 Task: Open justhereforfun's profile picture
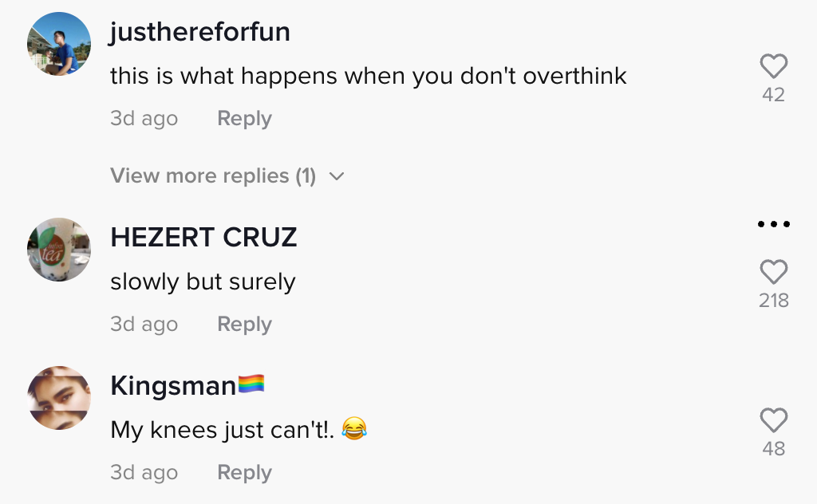pyautogui.click(x=59, y=44)
